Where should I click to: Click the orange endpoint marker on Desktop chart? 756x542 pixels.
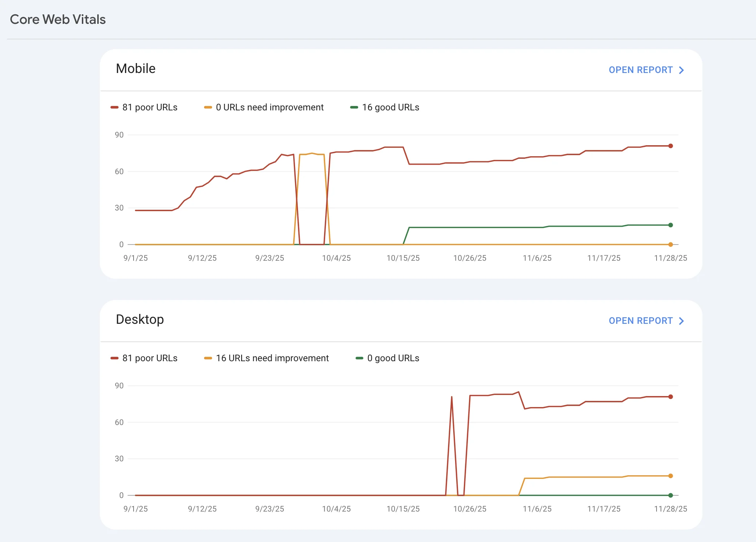(670, 476)
